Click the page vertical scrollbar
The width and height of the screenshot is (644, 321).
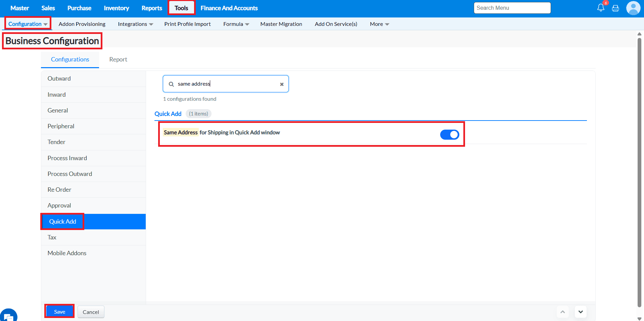(639, 173)
